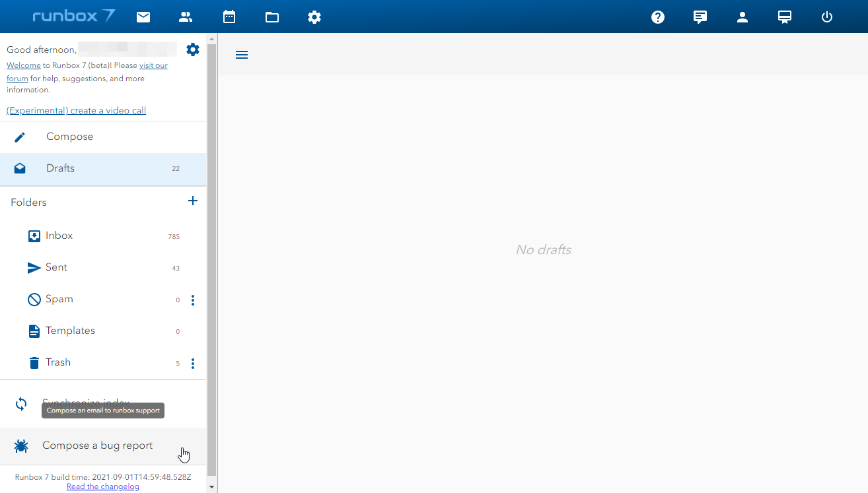
Task: Open the support chat icon
Action: click(700, 16)
